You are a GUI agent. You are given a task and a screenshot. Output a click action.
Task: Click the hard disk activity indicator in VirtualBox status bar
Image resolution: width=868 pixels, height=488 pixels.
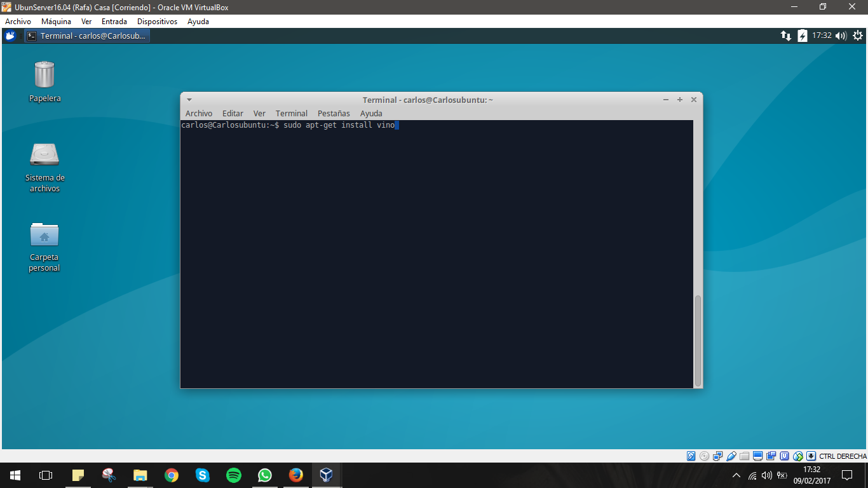691,456
